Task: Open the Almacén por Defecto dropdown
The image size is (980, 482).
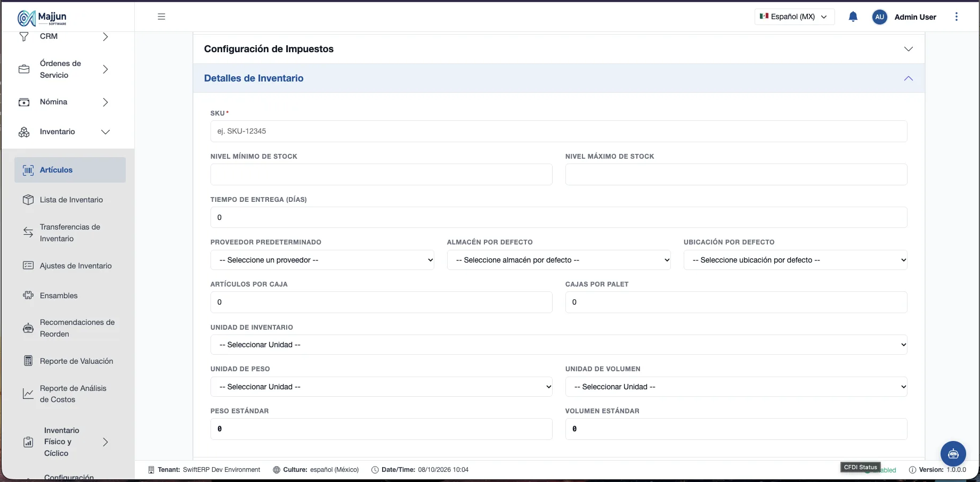Action: click(x=559, y=260)
